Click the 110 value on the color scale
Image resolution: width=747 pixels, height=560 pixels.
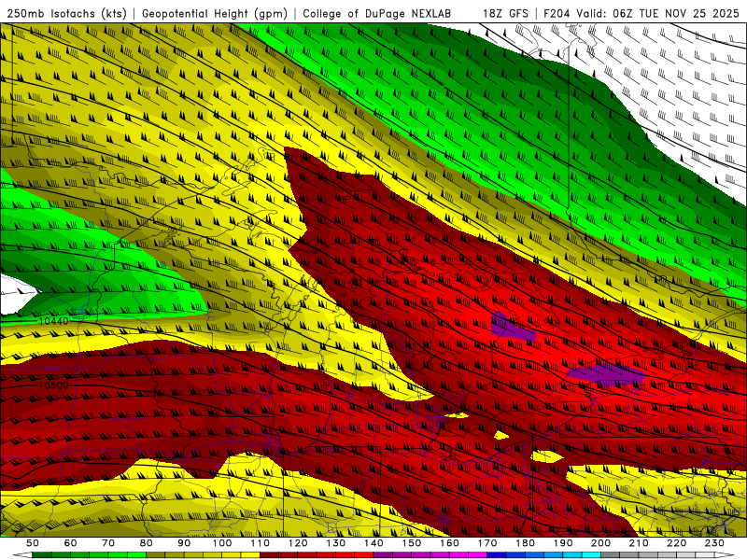(260, 543)
